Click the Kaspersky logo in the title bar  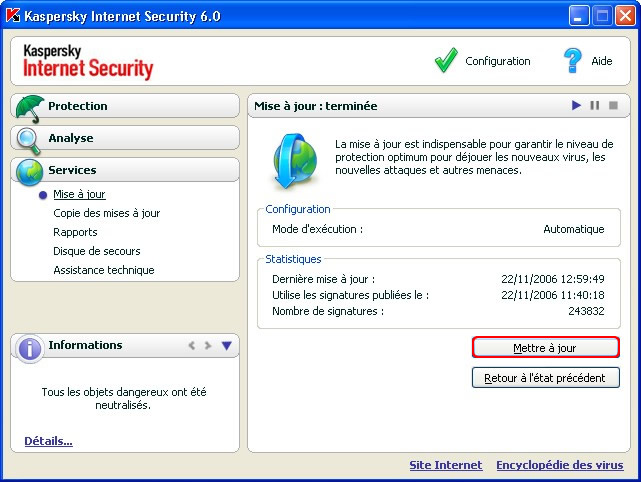[x=13, y=16]
